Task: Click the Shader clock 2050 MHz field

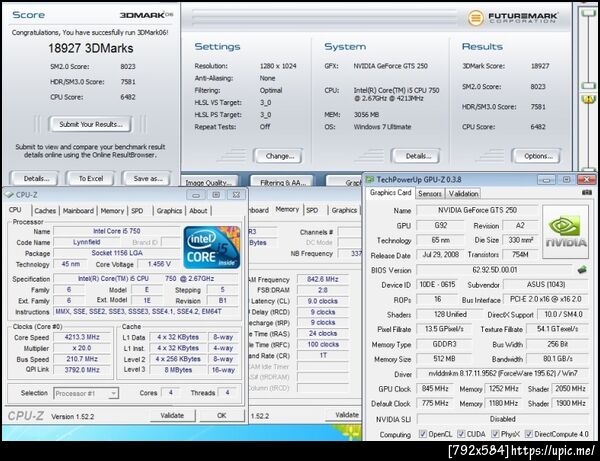Action: [x=570, y=389]
